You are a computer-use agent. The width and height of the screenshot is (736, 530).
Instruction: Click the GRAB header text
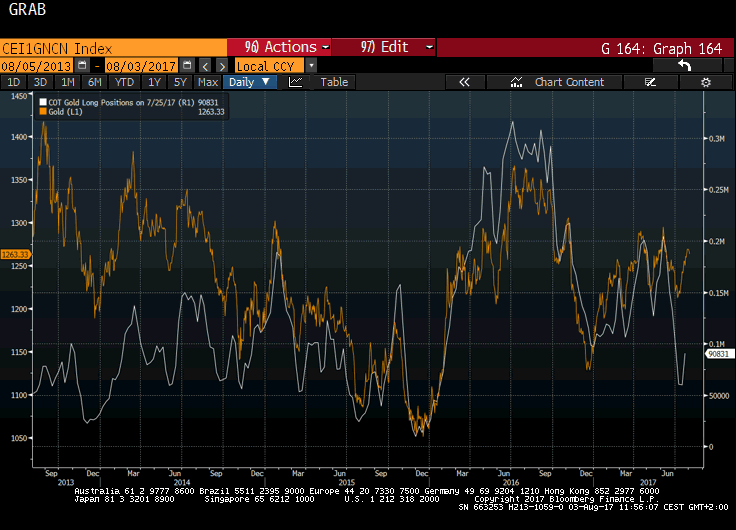pyautogui.click(x=27, y=9)
